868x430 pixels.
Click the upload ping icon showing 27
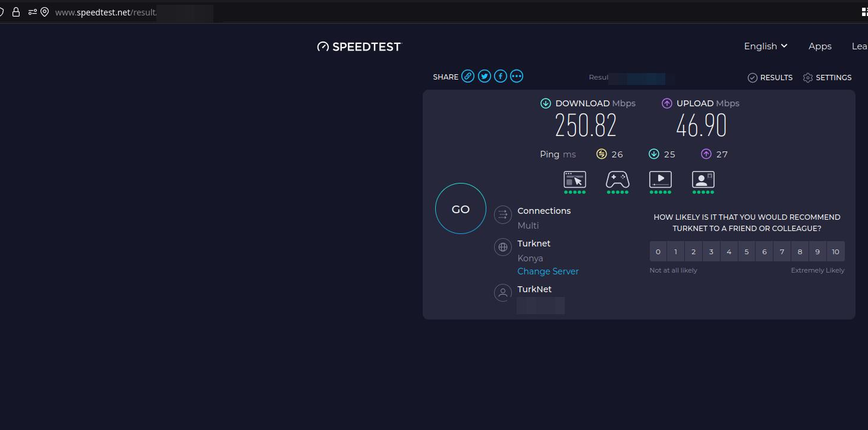[x=706, y=154]
